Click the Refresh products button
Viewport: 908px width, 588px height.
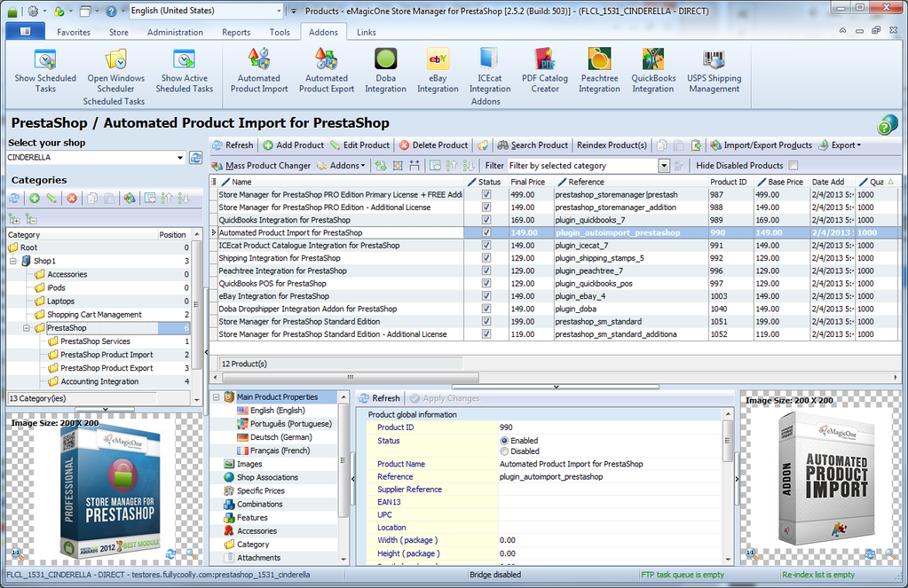coord(233,145)
